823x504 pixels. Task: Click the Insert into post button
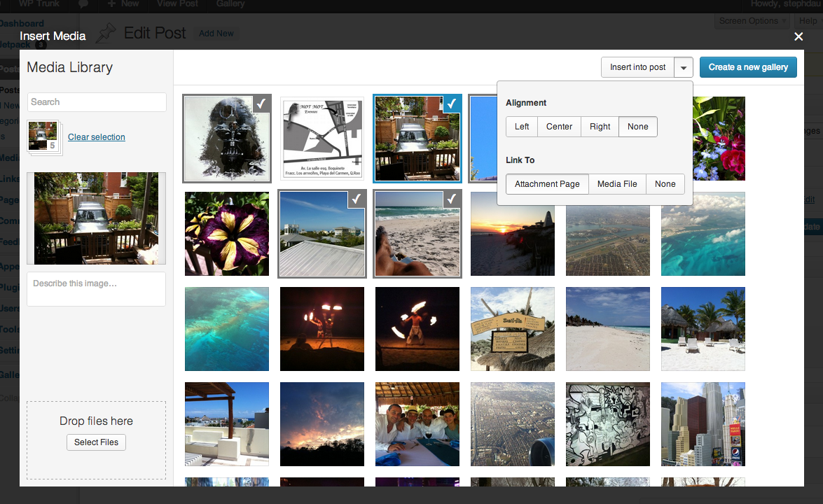tap(637, 67)
